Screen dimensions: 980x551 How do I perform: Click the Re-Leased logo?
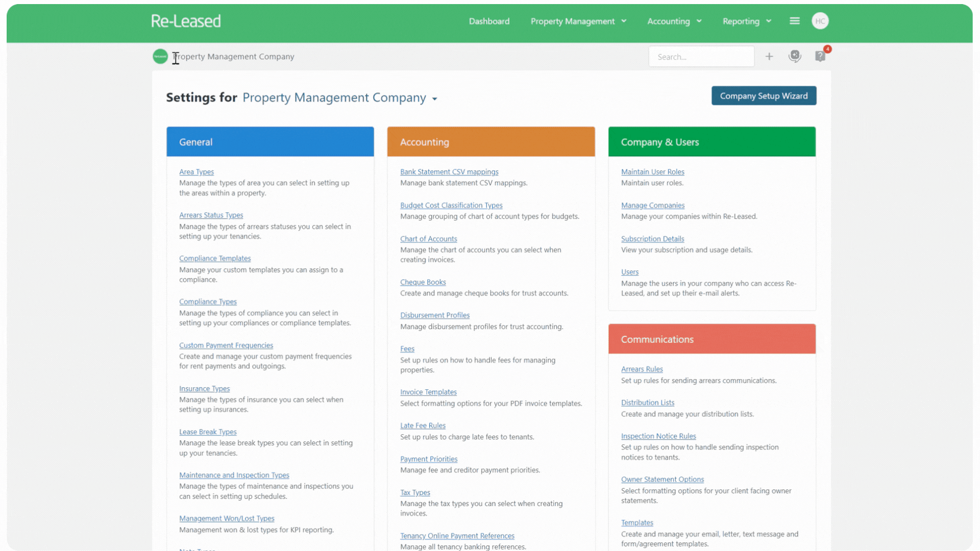186,21
